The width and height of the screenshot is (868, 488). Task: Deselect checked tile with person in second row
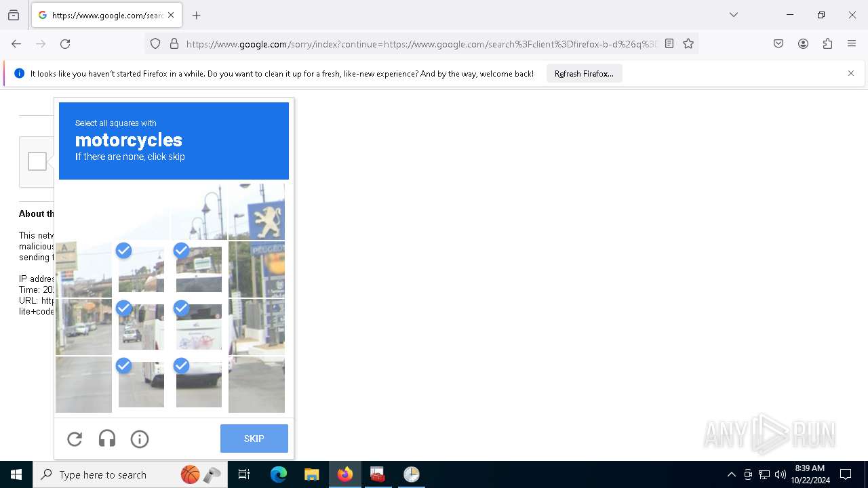[141, 269]
